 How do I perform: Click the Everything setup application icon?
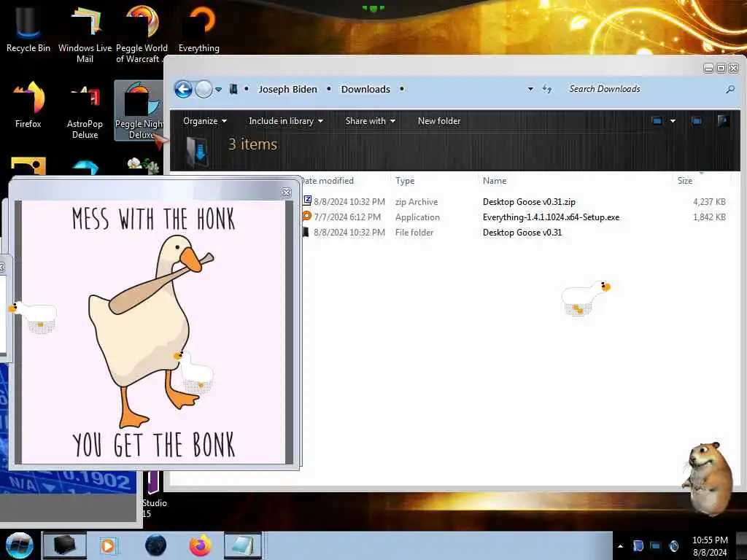click(x=307, y=216)
